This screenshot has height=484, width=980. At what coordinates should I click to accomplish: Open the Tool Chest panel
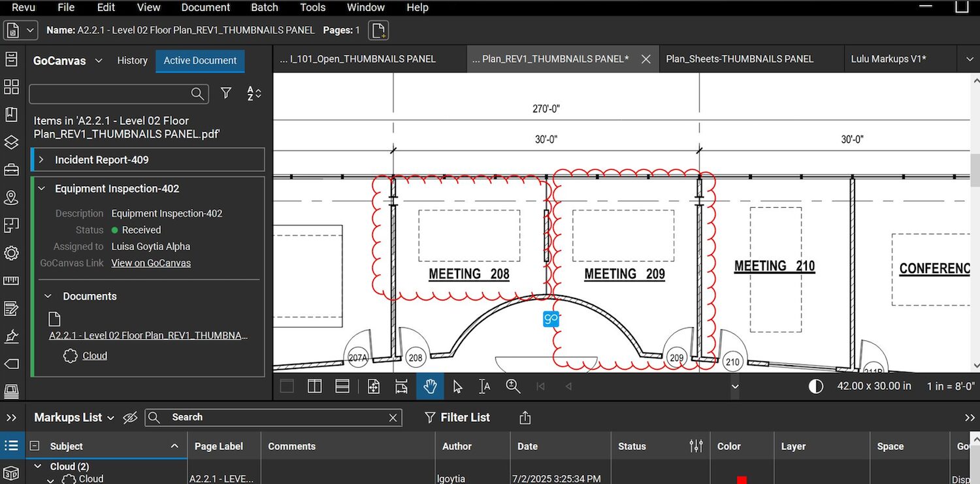tap(10, 169)
